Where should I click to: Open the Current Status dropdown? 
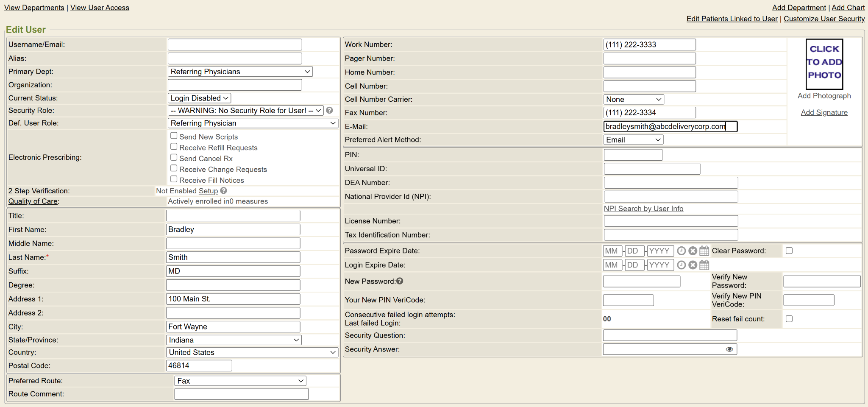coord(199,98)
